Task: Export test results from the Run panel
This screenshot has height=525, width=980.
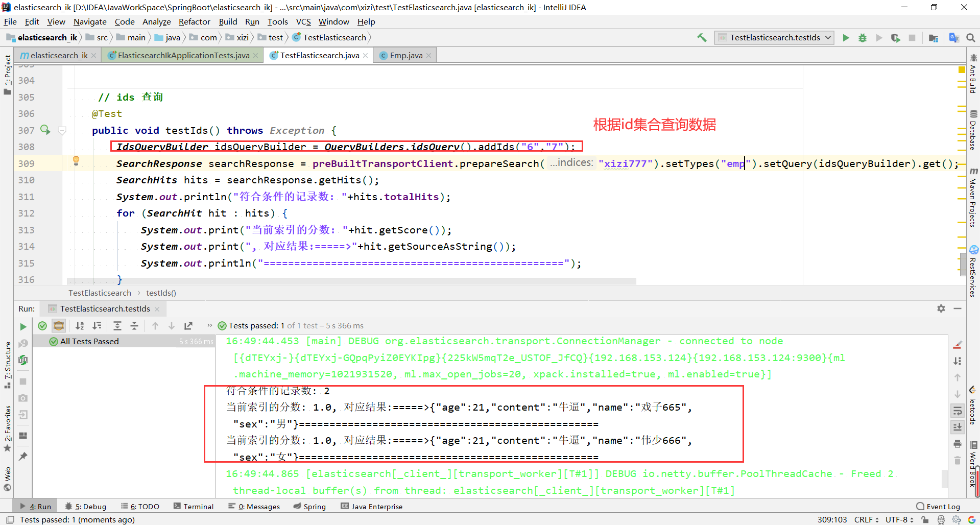Action: pyautogui.click(x=188, y=326)
